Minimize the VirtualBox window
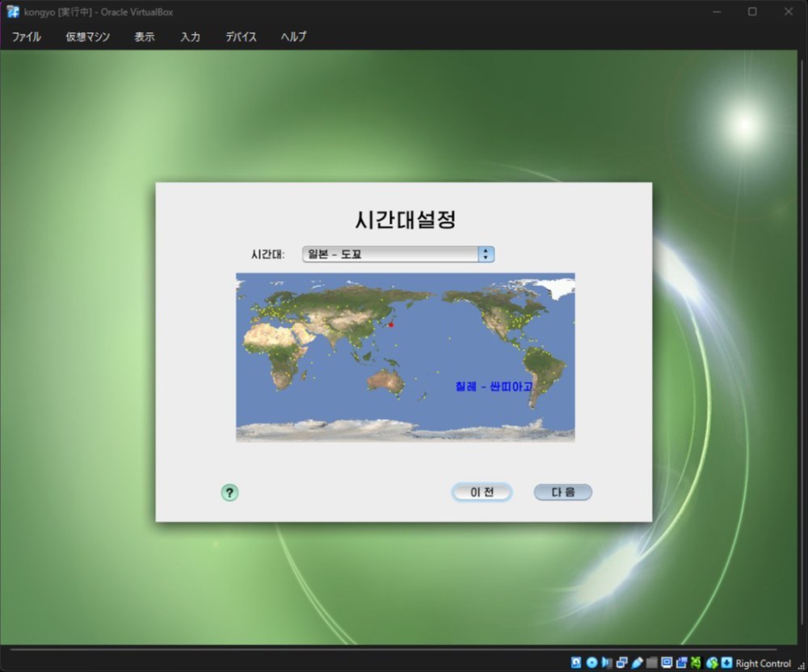The height and width of the screenshot is (672, 808). click(x=717, y=12)
